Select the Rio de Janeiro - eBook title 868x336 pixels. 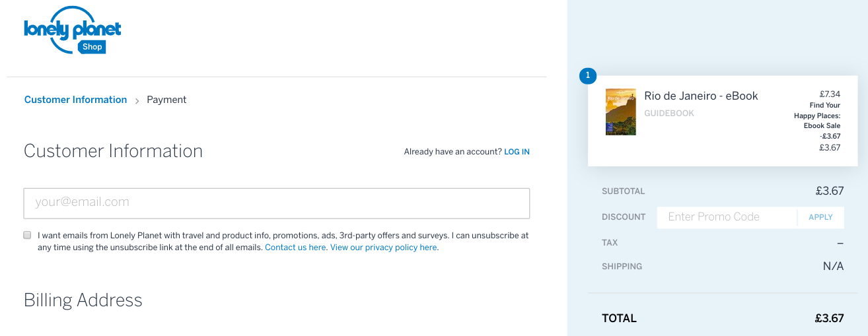(x=701, y=96)
